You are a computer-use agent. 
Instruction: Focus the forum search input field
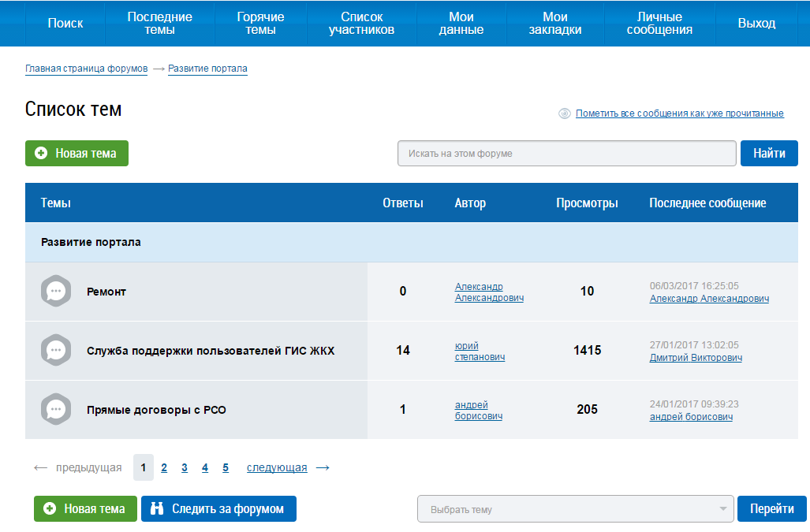[x=566, y=154]
